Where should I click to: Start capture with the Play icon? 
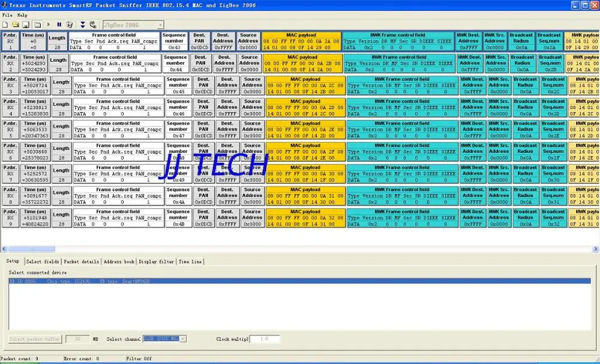coord(49,25)
